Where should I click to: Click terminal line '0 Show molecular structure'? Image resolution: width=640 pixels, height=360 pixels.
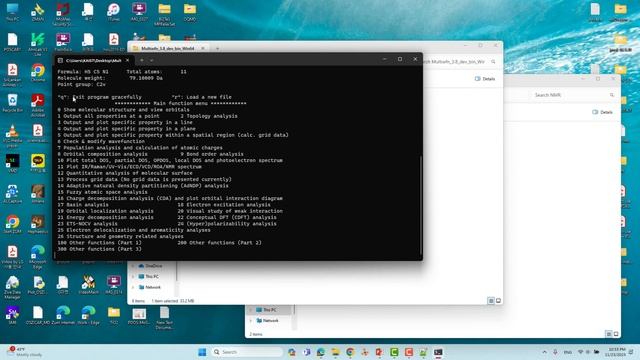coord(123,110)
